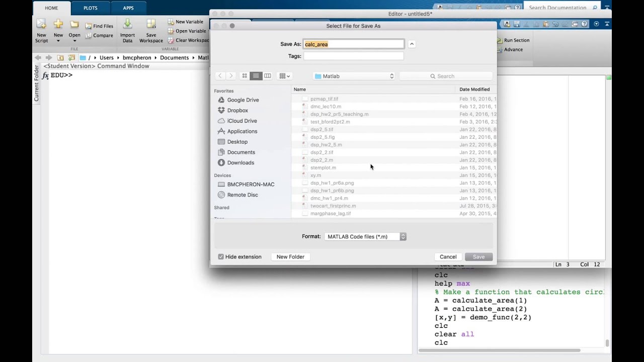The height and width of the screenshot is (362, 644).
Task: Click New Variable in VARIABLE section
Action: coord(185,22)
